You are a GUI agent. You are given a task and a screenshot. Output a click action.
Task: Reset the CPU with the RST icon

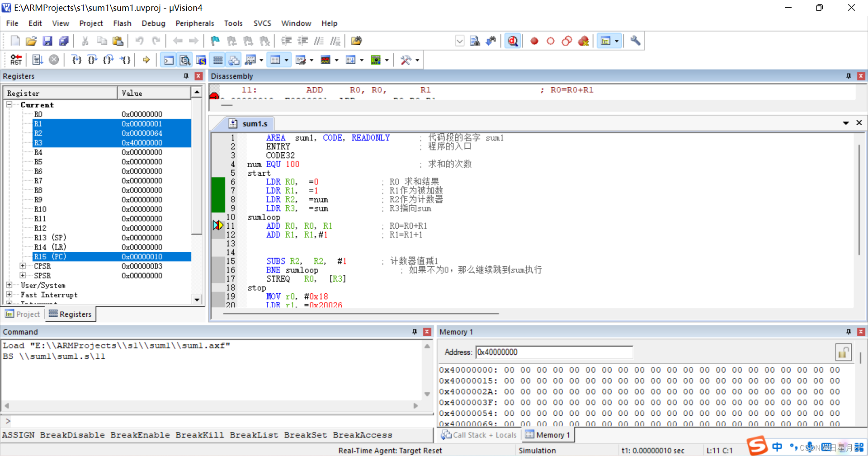pos(16,60)
